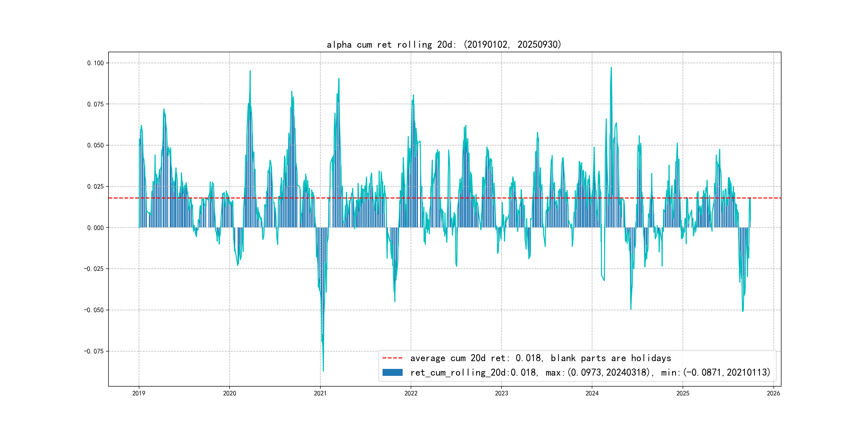The image size is (868, 434).
Task: Click the 2025 x-axis tick label
Action: (683, 393)
